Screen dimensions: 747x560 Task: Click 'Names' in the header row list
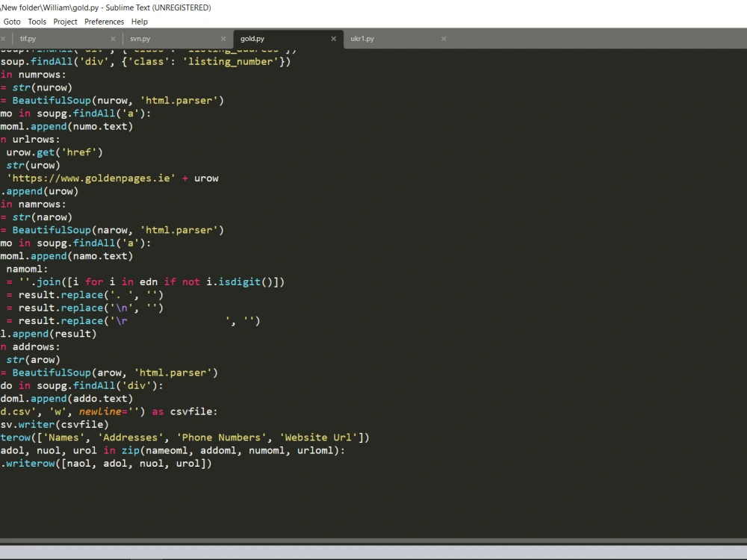point(63,437)
